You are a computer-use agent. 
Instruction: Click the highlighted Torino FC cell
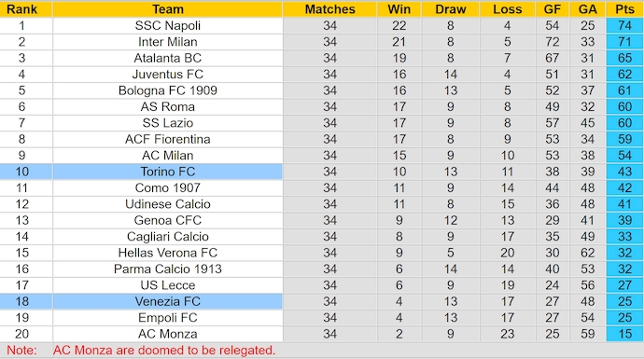coord(168,172)
